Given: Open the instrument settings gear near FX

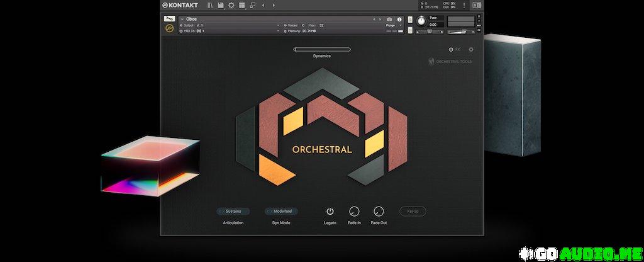Looking at the screenshot, I should [471, 49].
